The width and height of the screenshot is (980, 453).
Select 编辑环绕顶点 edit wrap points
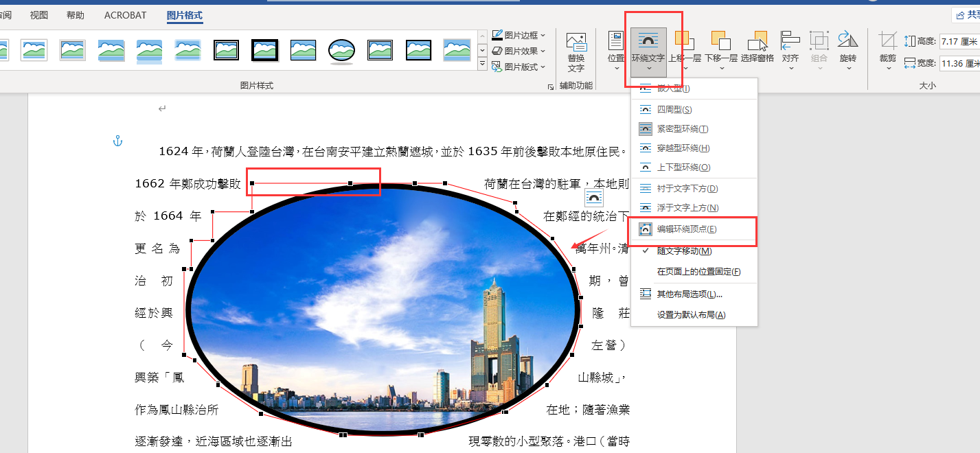(694, 229)
